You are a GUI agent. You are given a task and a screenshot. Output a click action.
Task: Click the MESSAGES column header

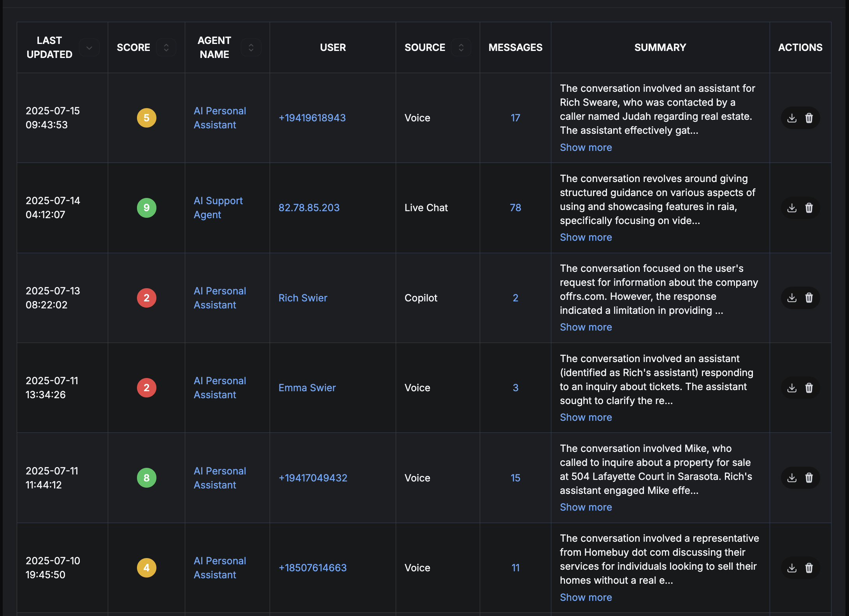point(515,47)
